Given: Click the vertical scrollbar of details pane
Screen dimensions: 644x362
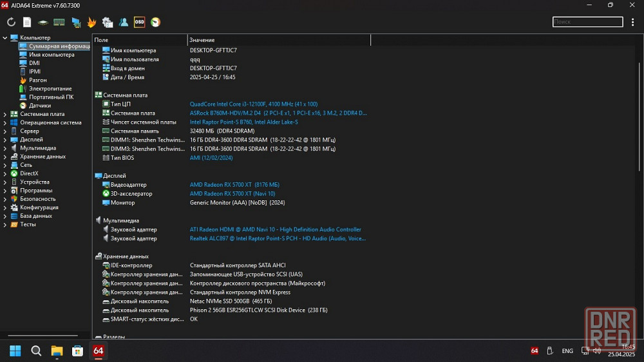Looking at the screenshot, I should pos(639,117).
